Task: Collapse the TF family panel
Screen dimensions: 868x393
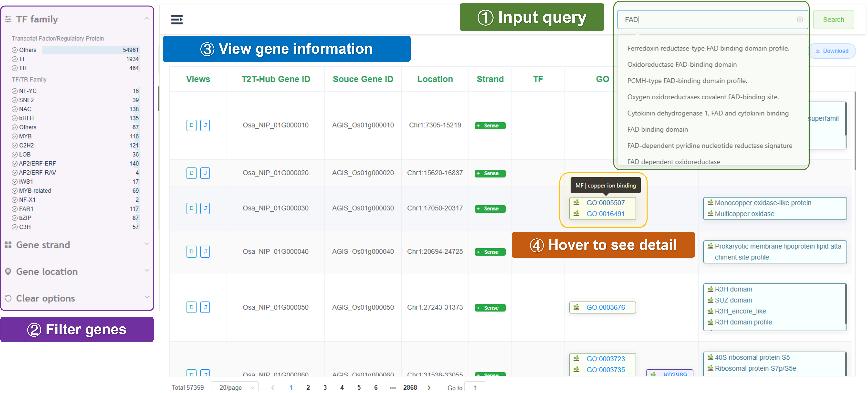Action: pos(147,19)
